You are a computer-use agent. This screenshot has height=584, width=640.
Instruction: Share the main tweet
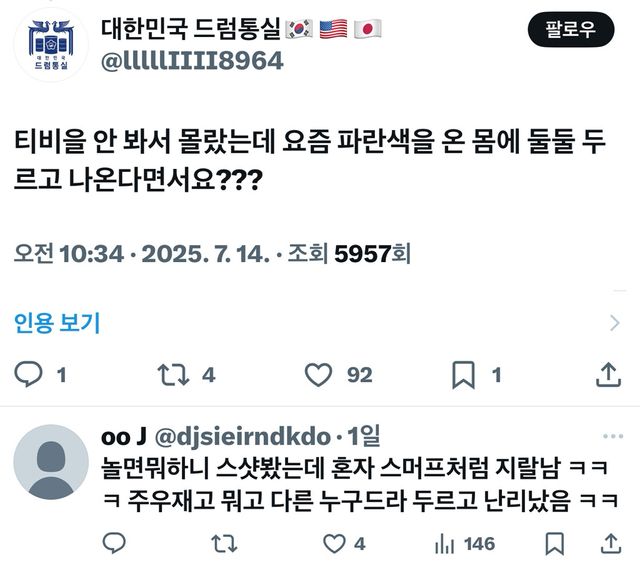coord(607,375)
